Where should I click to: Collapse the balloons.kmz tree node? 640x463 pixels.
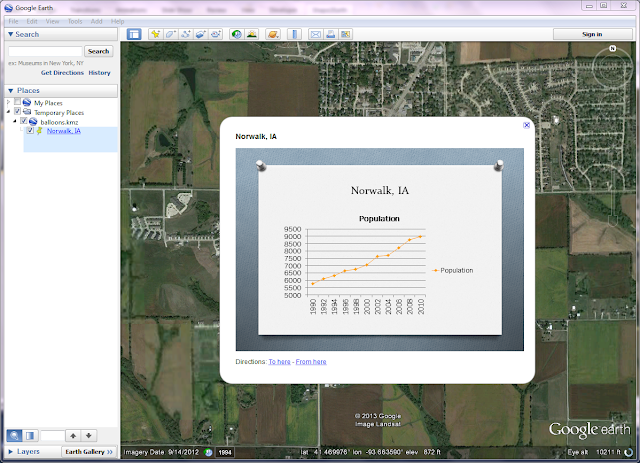coord(15,121)
